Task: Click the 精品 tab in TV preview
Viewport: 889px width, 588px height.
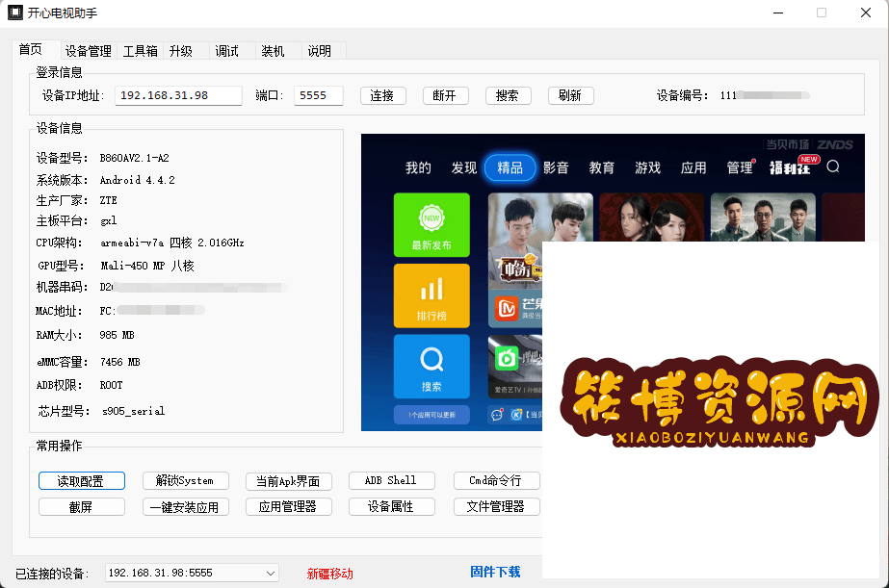Action: tap(510, 167)
